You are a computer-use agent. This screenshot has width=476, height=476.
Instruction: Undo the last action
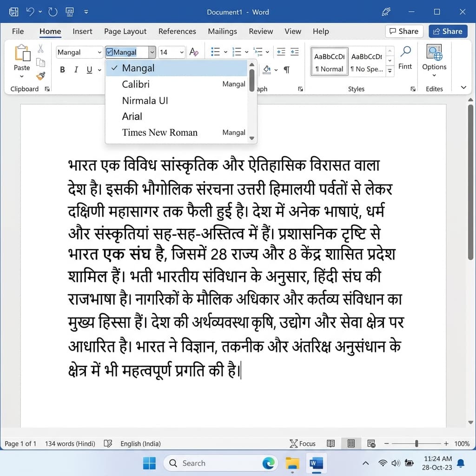click(x=30, y=12)
